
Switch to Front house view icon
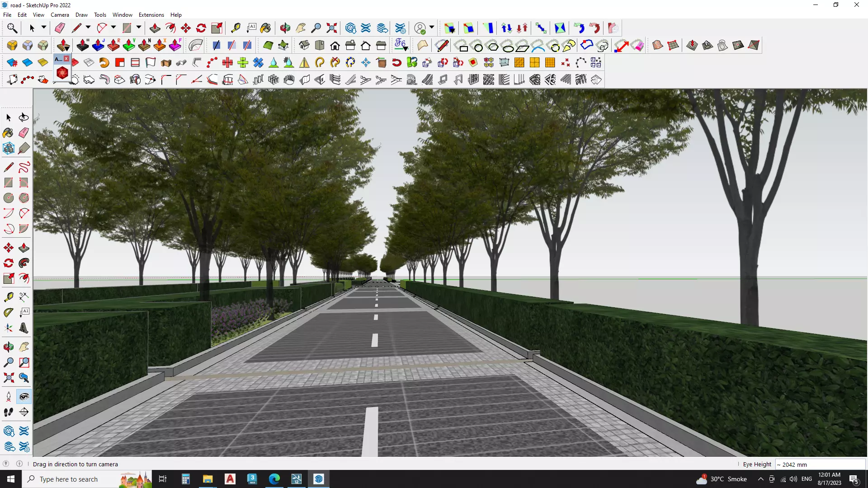tap(335, 45)
